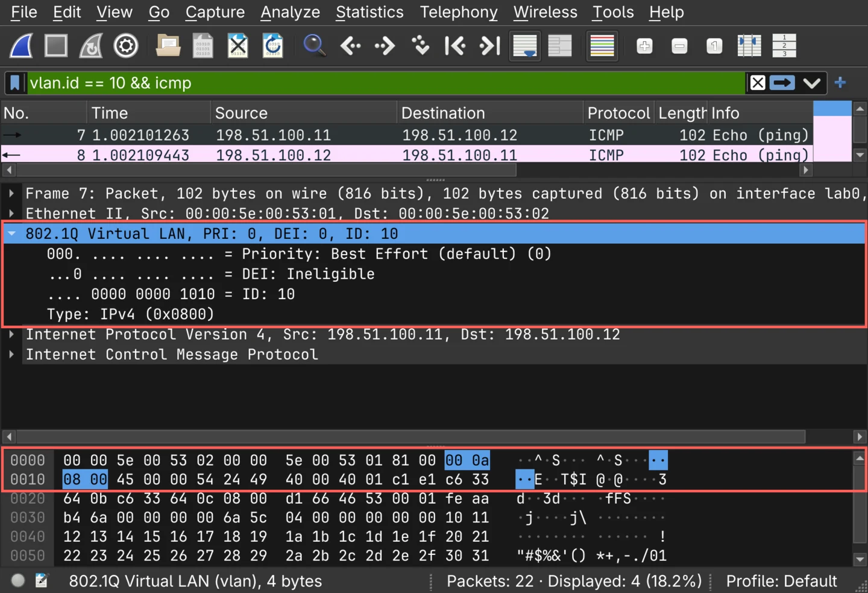
Task: Start capture with the shark fin icon
Action: tap(21, 46)
